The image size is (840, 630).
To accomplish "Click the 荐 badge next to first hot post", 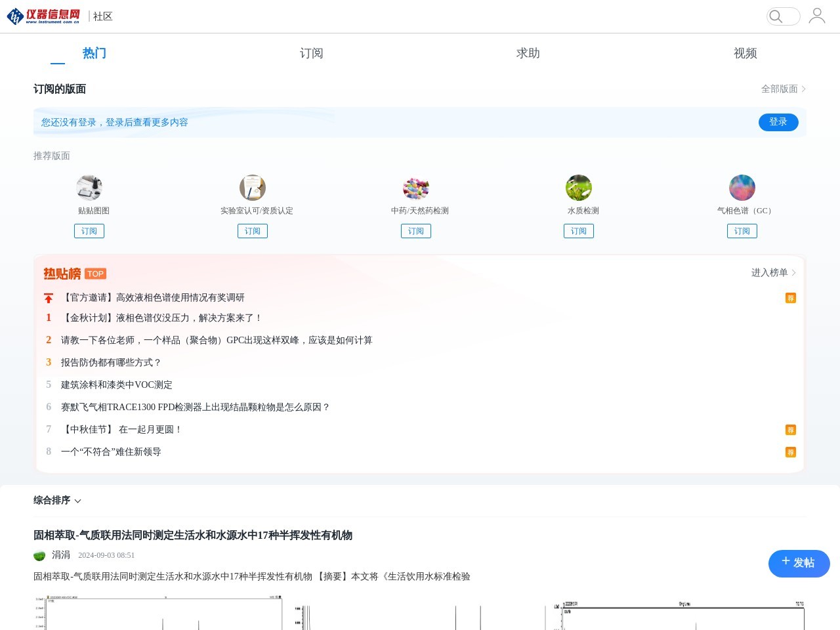I will 791,298.
